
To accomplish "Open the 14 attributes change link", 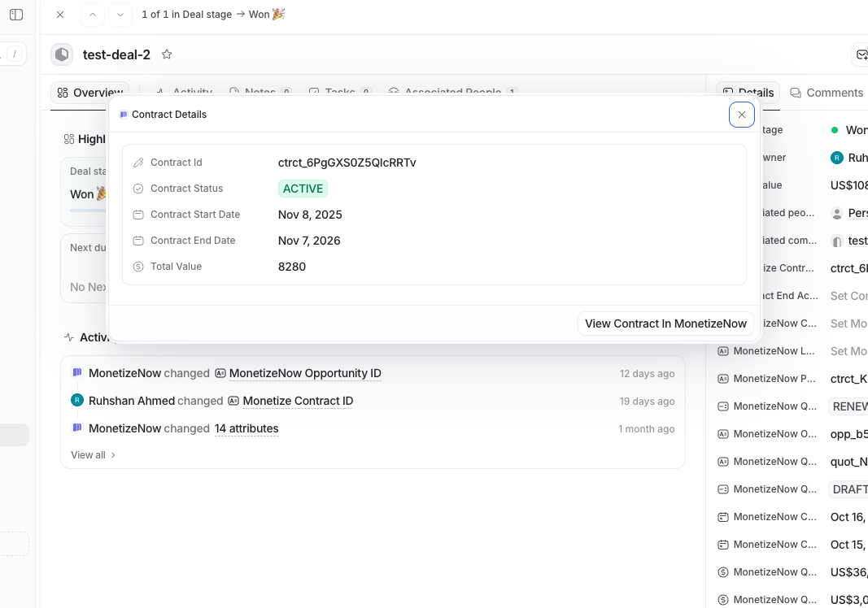I will tap(246, 428).
